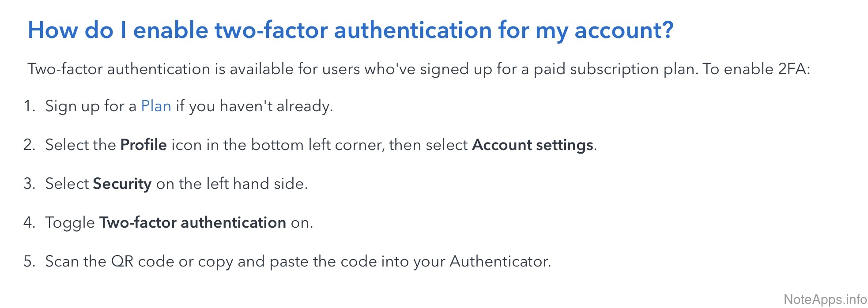
Task: Click the "2FA:" text in the intro
Action: 794,69
